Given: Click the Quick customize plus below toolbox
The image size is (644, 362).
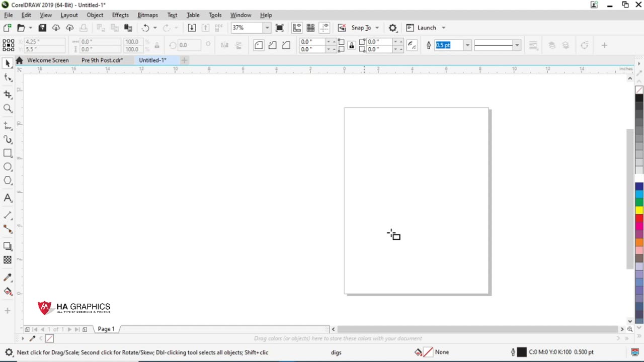Looking at the screenshot, I should (x=8, y=311).
